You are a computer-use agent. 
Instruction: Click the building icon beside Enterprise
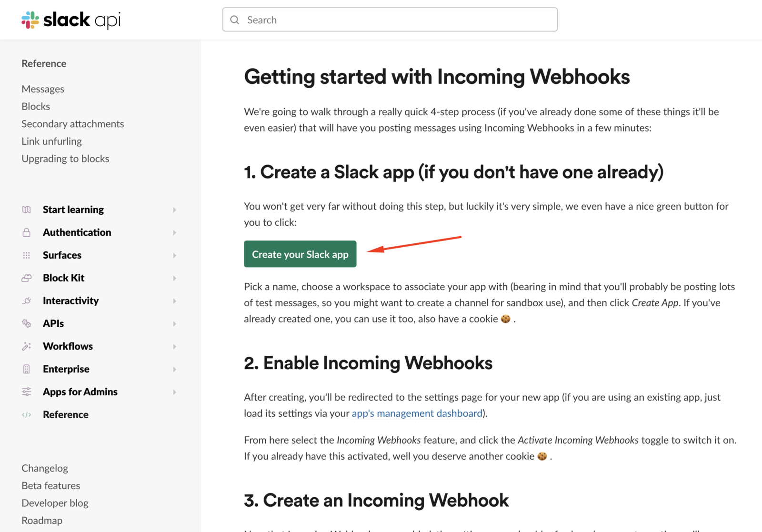point(27,369)
